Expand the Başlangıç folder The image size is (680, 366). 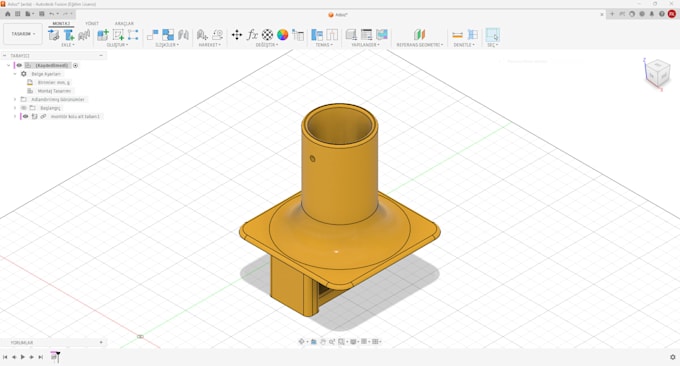(x=15, y=108)
